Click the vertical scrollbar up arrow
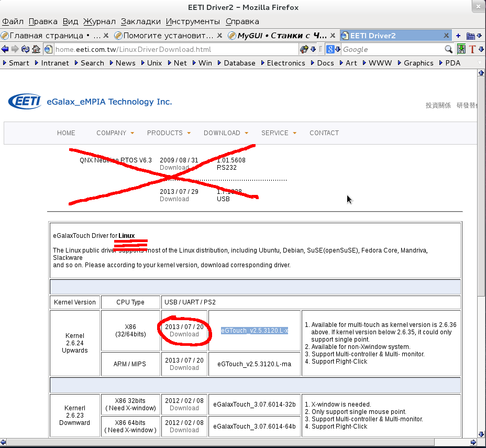The height and width of the screenshot is (448, 486). coord(481,73)
